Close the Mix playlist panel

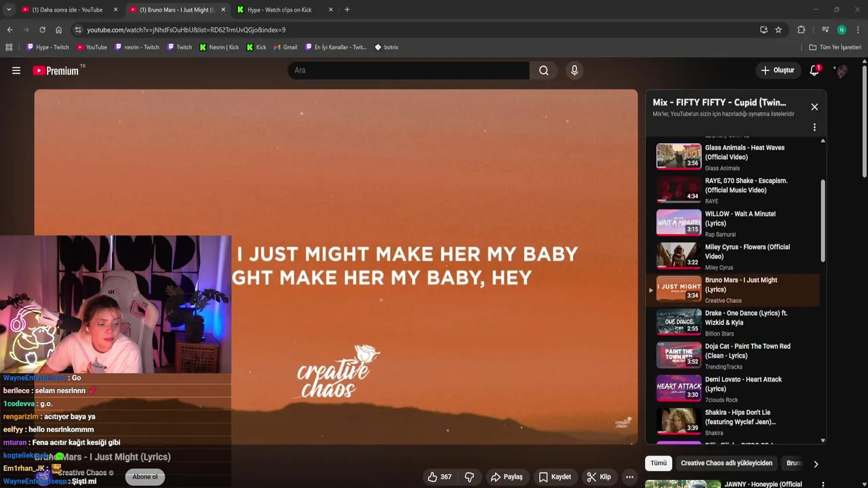814,107
